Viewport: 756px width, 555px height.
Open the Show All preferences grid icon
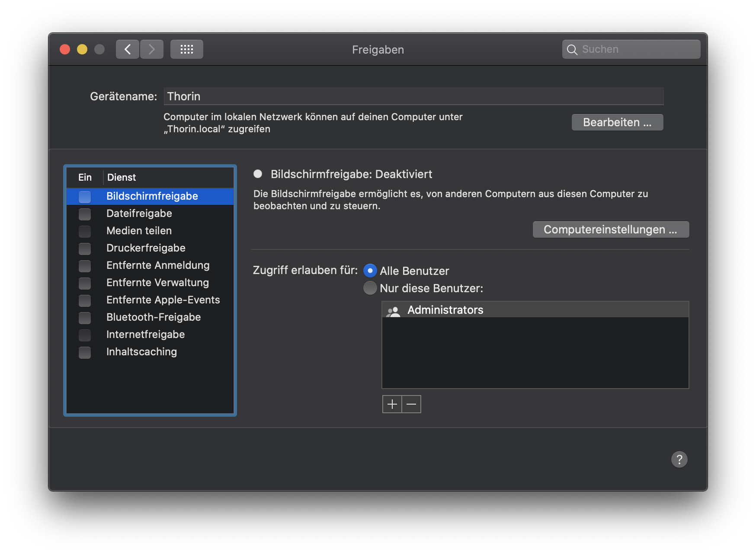click(187, 49)
